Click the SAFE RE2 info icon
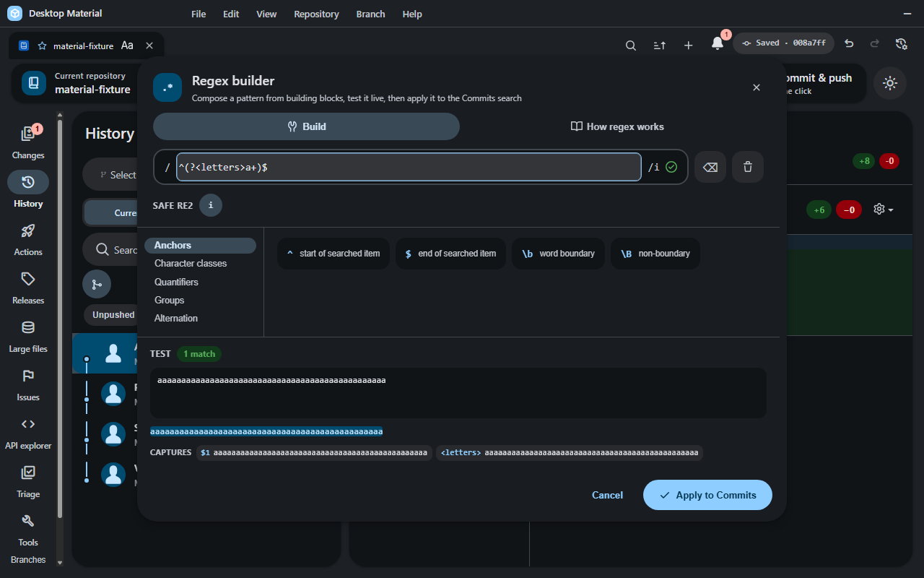The width and height of the screenshot is (924, 578). [x=211, y=205]
